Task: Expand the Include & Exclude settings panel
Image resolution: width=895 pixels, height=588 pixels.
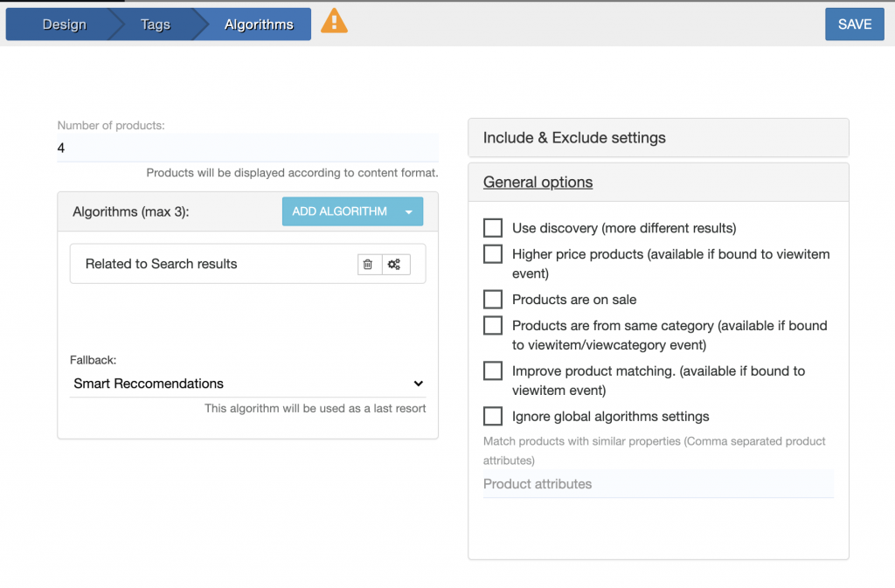Action: coord(658,138)
